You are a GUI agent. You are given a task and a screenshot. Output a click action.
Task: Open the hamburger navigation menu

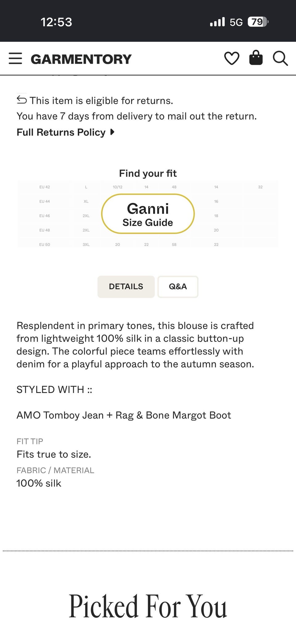[x=15, y=58]
